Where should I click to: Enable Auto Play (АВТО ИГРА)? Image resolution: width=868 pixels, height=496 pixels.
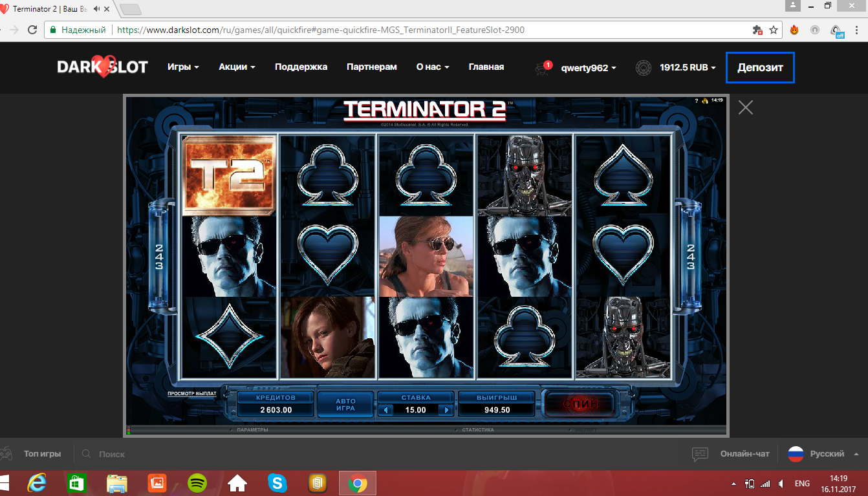click(x=345, y=404)
